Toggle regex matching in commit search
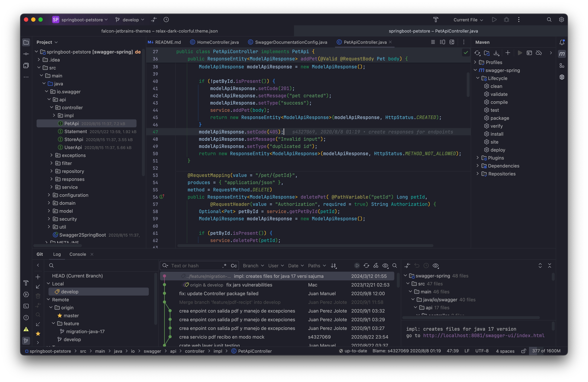The image size is (588, 382). pos(224,266)
